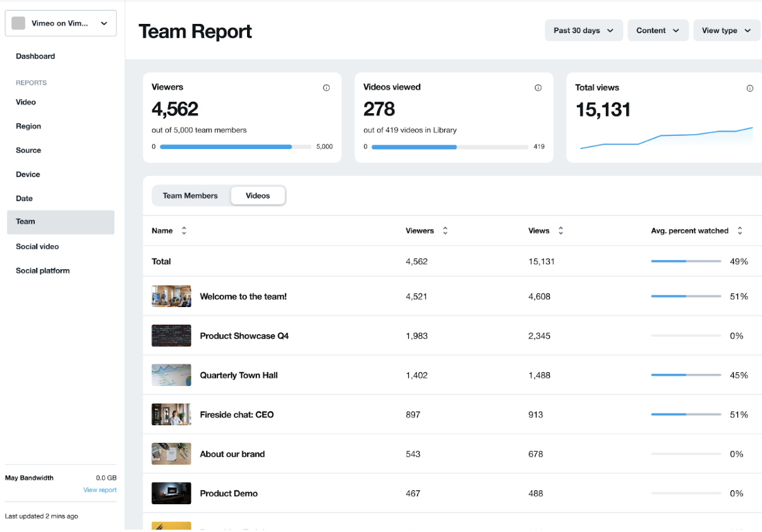Click the info icon on Total views card
The height and width of the screenshot is (532, 762).
749,88
